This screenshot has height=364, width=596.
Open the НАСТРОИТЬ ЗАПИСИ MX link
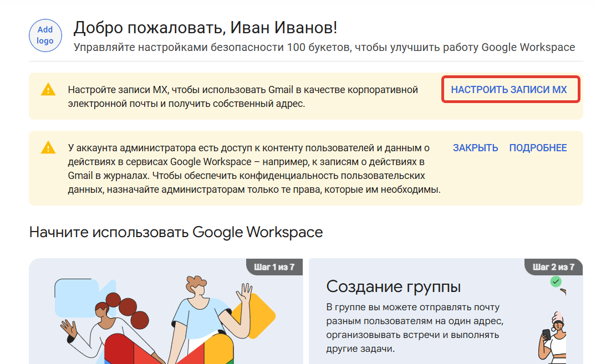(x=508, y=90)
